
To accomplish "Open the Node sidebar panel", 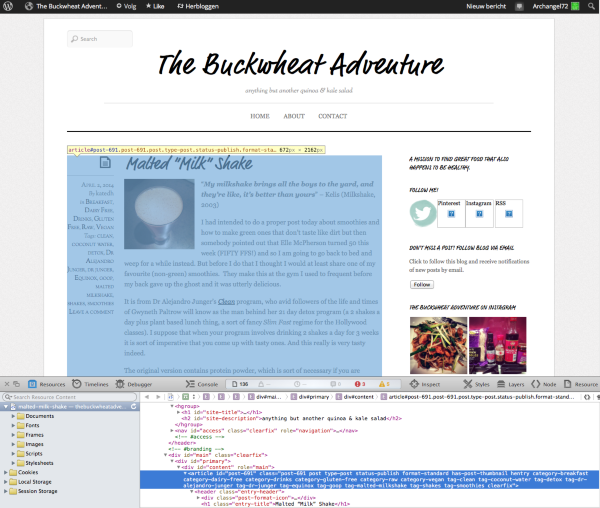I will (x=544, y=384).
